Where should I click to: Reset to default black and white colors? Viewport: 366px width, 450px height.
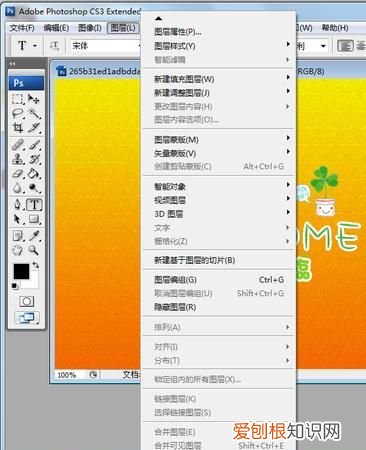pyautogui.click(x=15, y=286)
